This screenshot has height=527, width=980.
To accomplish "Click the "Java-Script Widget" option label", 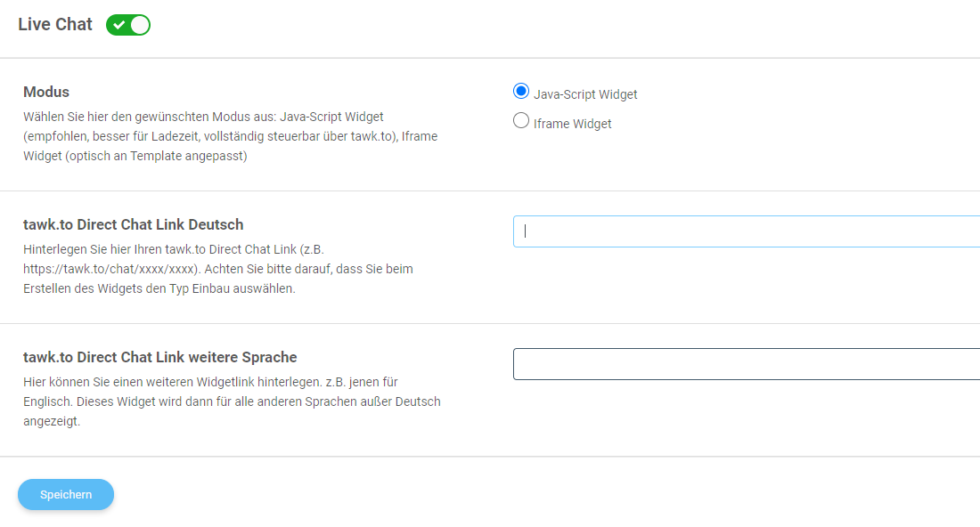I will 585,94.
